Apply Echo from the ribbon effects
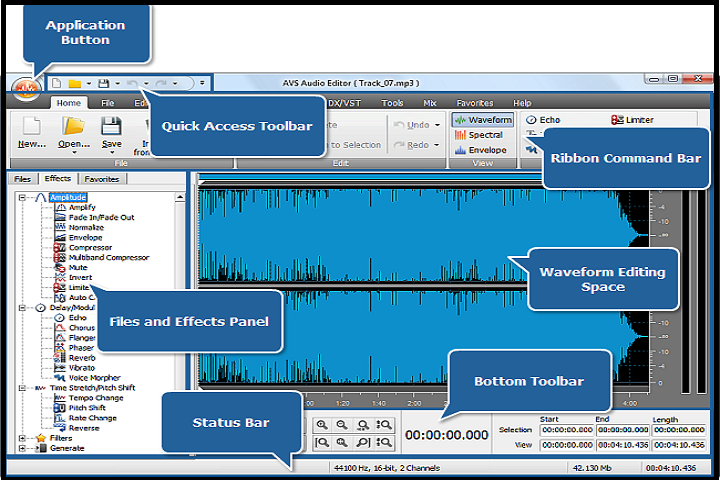720x480 pixels. tap(550, 120)
